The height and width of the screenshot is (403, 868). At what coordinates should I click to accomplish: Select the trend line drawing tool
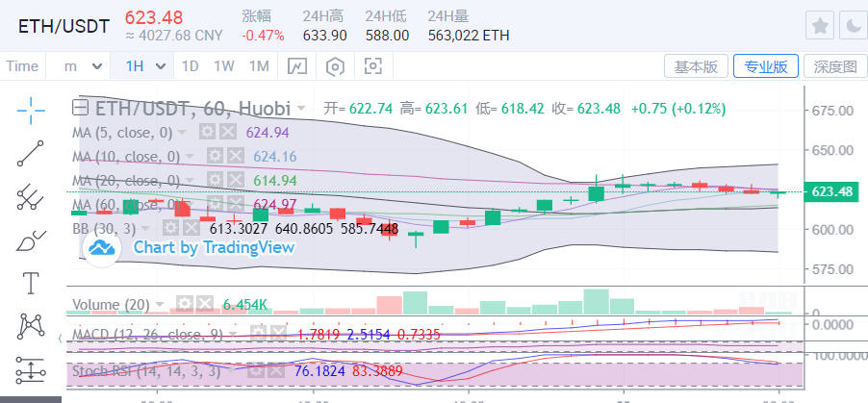(31, 153)
